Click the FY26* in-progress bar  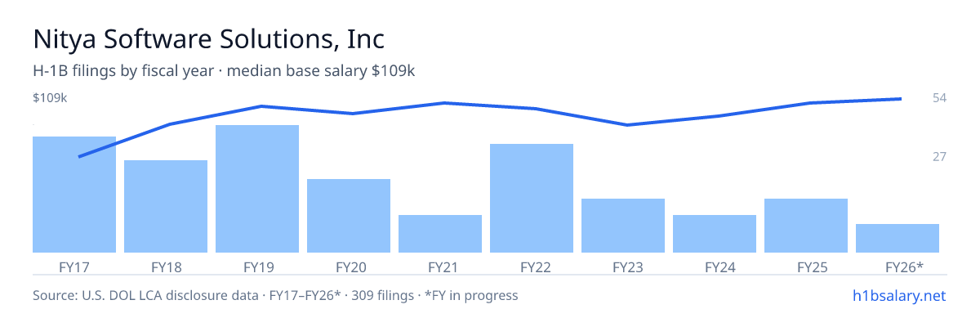[x=898, y=238]
